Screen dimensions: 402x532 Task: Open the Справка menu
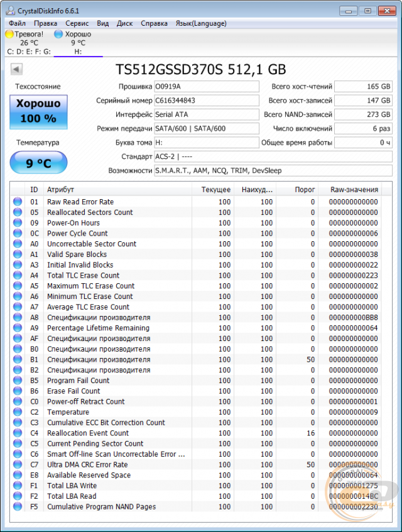(154, 23)
